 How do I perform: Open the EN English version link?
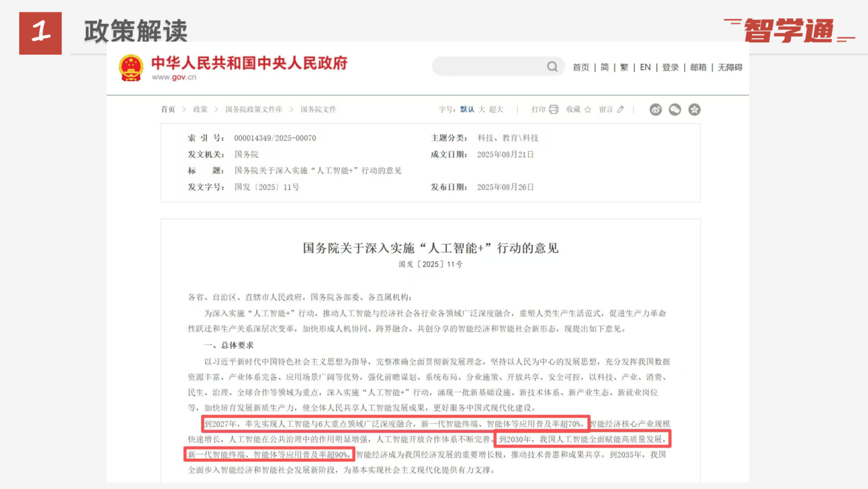click(x=646, y=67)
